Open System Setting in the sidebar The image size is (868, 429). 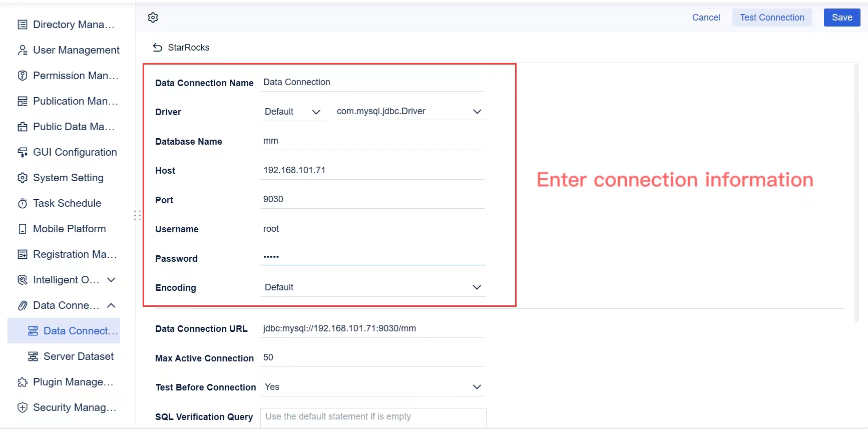68,178
